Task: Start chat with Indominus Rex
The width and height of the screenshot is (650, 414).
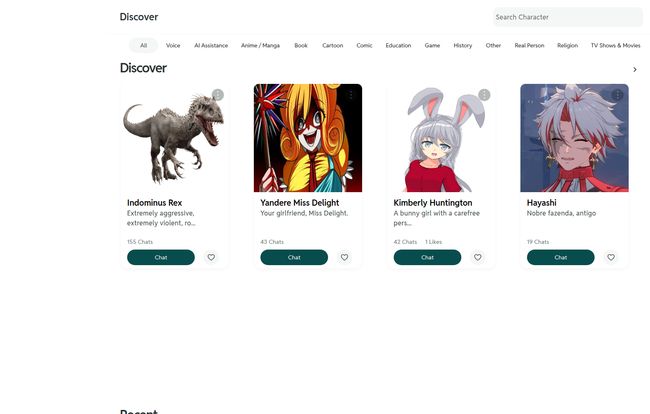Action: (160, 257)
